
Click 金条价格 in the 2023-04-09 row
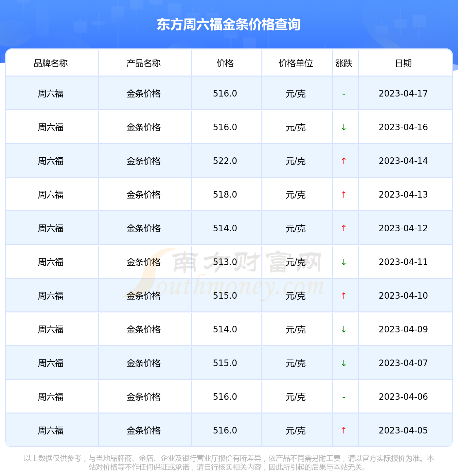click(x=144, y=330)
